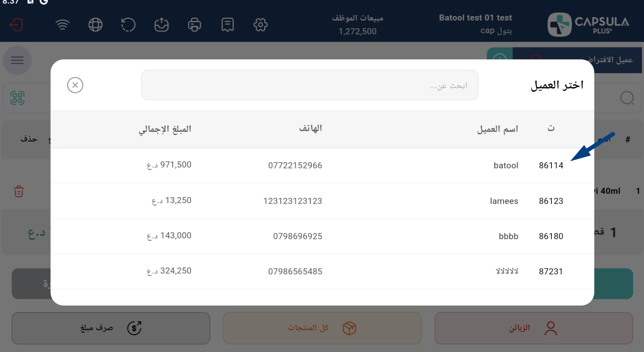Click phone number 07722152966
Image resolution: width=644 pixels, height=352 pixels.
(x=295, y=166)
